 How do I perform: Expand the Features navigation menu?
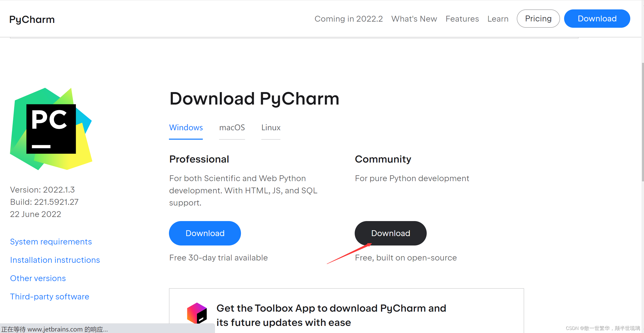pos(462,18)
